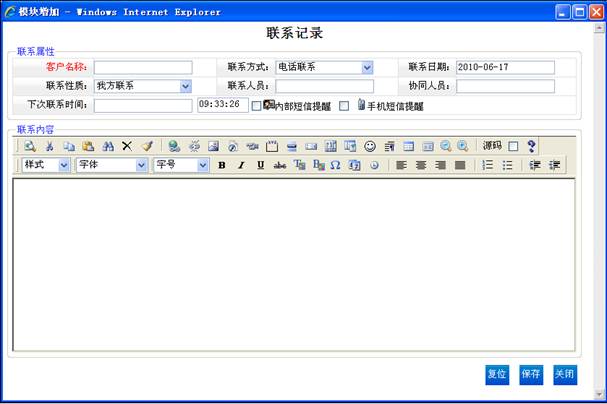Screen dimensions: 607x404
Task: Click the 客户名称 input field
Action: [x=143, y=67]
